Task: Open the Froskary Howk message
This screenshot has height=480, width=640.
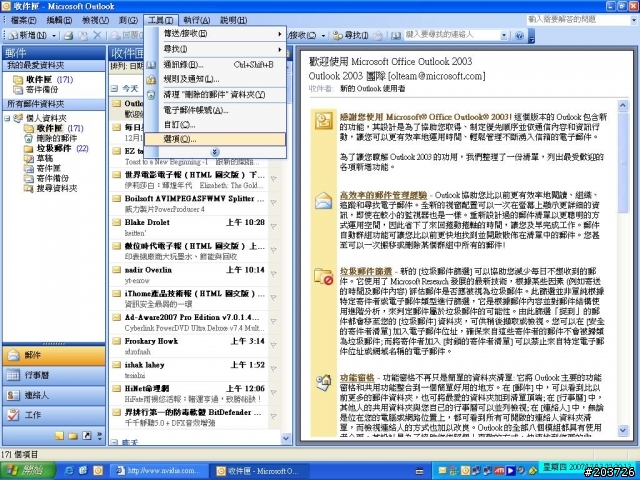Action: [189, 346]
